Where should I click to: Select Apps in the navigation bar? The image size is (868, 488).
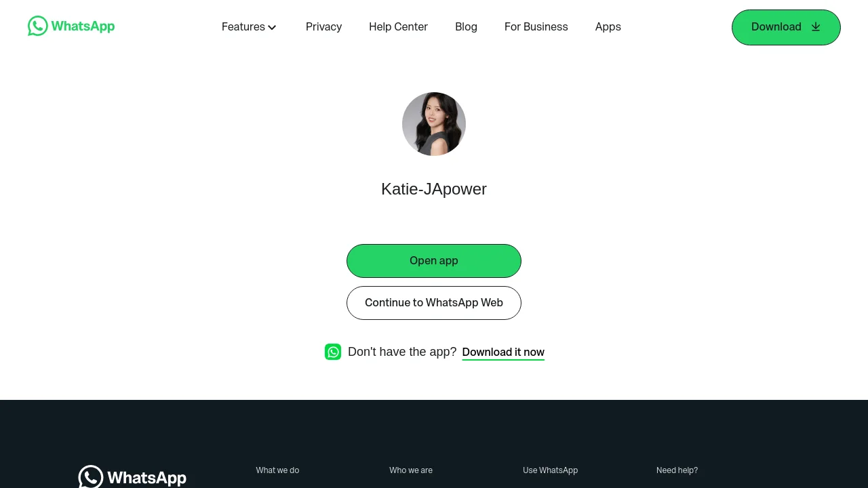tap(608, 27)
